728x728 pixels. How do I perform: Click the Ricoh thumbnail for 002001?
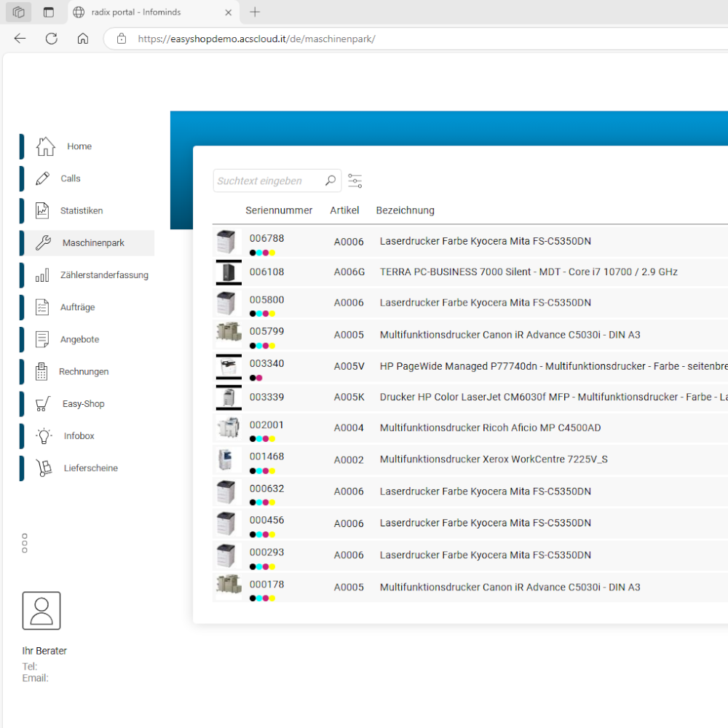coord(229,427)
